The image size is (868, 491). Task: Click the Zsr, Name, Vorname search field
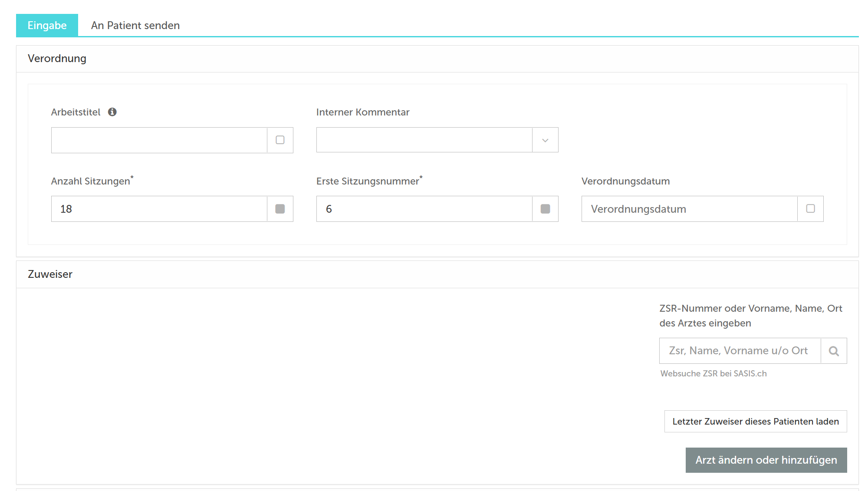(x=740, y=351)
